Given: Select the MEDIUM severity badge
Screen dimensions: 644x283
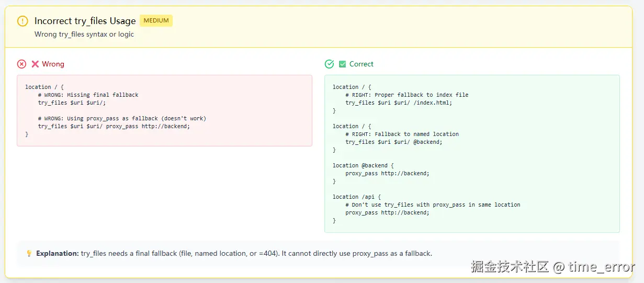Looking at the screenshot, I should click(x=156, y=21).
